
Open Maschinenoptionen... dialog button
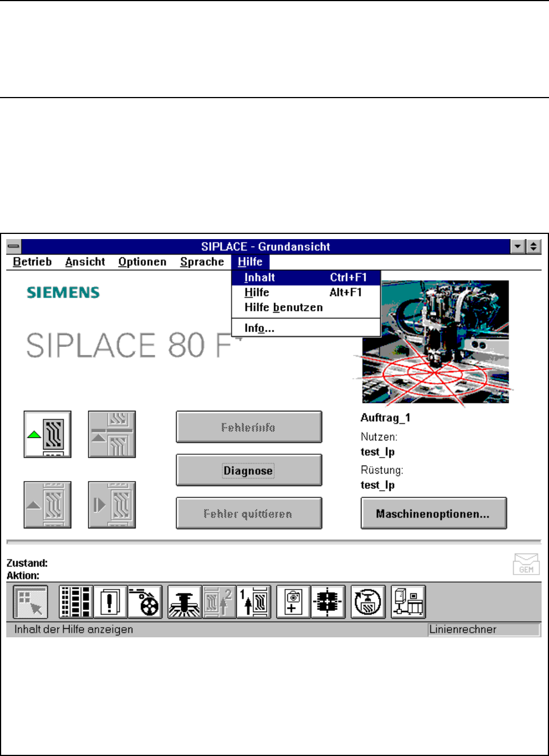point(433,514)
